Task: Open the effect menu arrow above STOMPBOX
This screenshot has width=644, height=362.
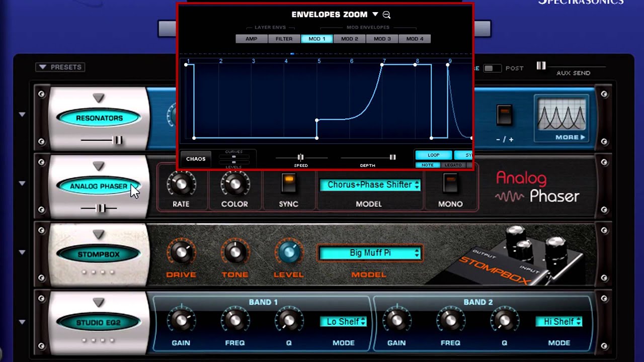Action: [99, 235]
